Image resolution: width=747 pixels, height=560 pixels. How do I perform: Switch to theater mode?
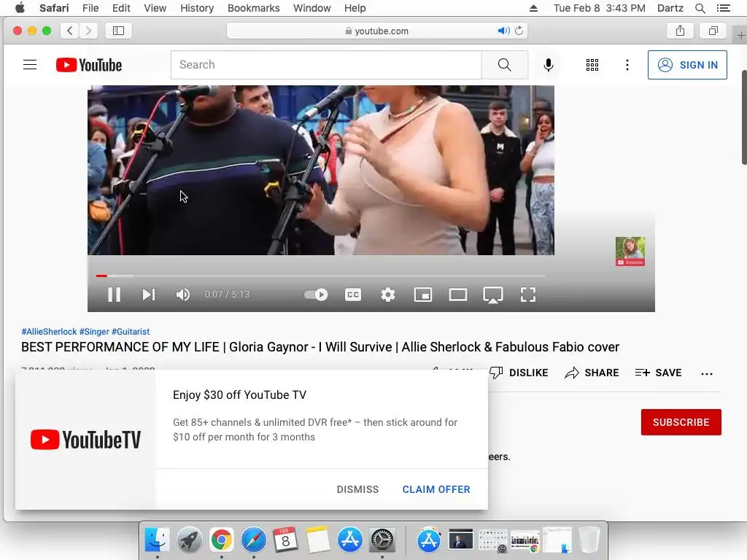pyautogui.click(x=458, y=295)
